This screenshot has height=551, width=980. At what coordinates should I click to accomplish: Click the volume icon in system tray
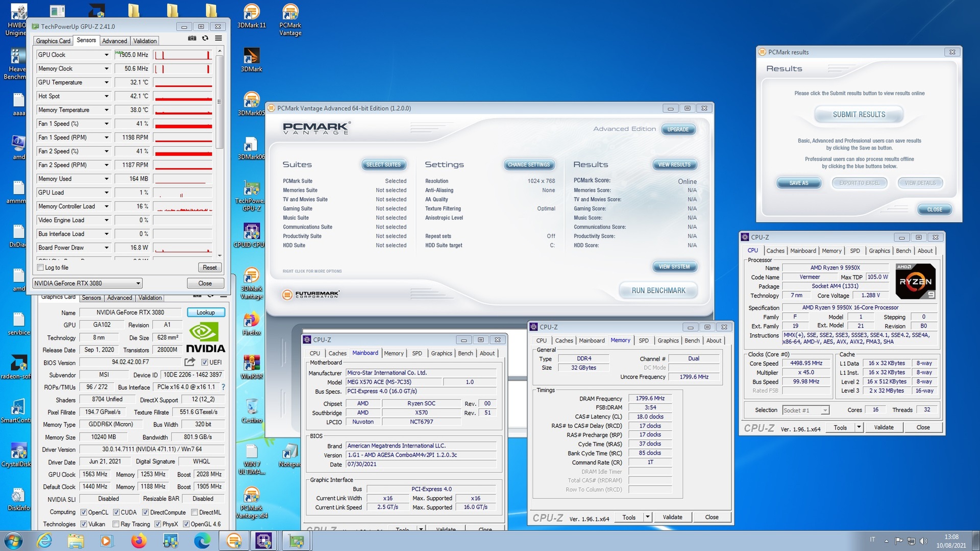coord(923,541)
